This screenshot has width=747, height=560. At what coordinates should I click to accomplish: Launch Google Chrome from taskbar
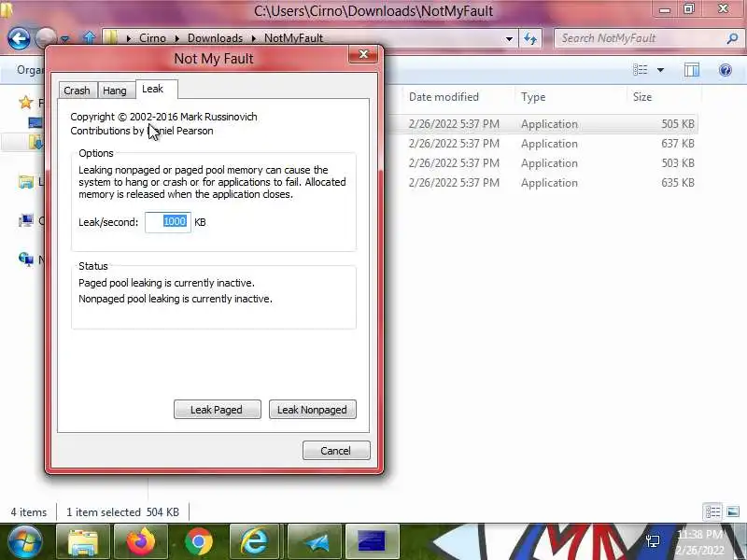199,541
